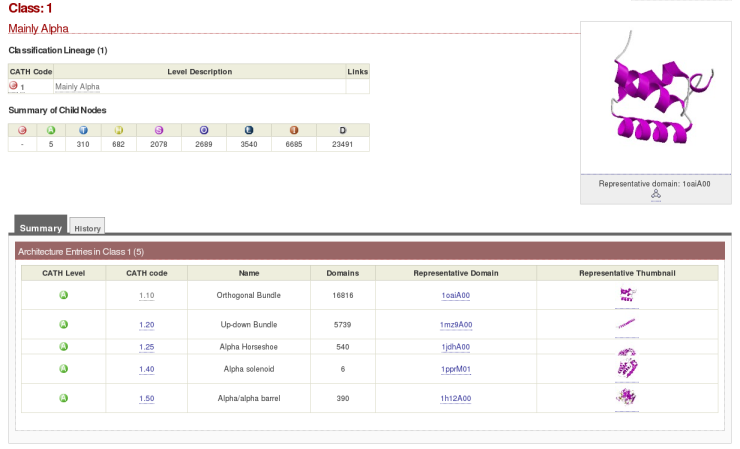The height and width of the screenshot is (449, 740).
Task: Click the Up-down Bundle thumbnail
Action: (627, 324)
